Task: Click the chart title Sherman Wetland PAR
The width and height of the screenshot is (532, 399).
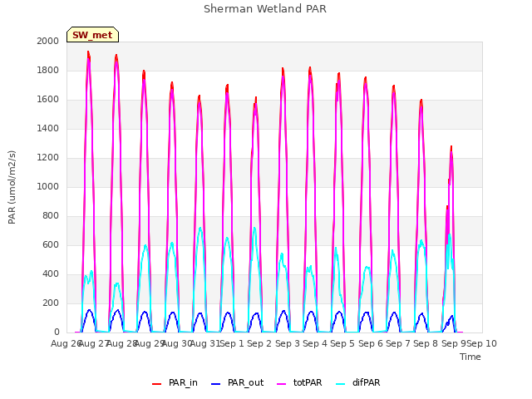Action: point(265,9)
